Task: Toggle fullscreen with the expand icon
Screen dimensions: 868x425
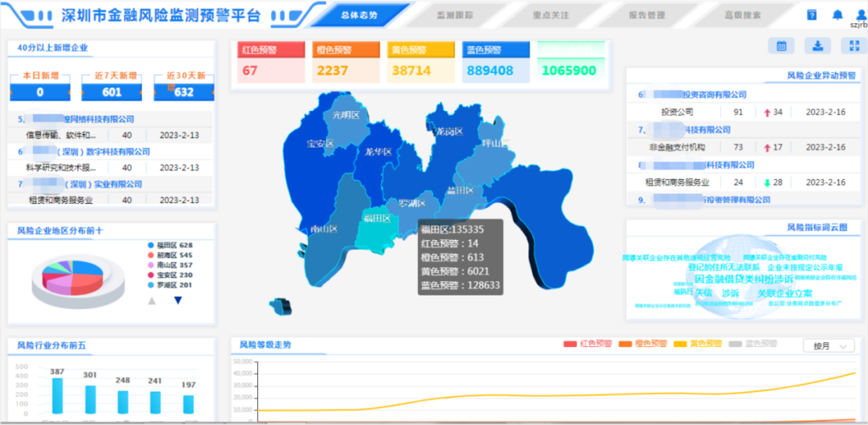Action: click(x=854, y=46)
